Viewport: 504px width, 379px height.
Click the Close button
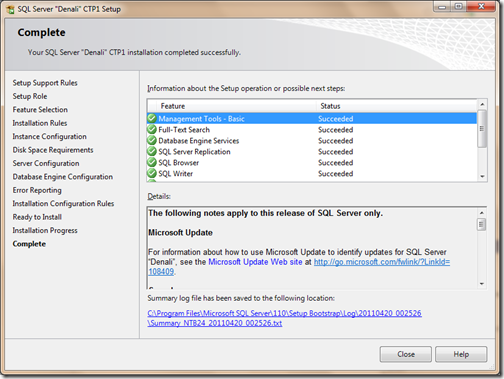(x=406, y=354)
